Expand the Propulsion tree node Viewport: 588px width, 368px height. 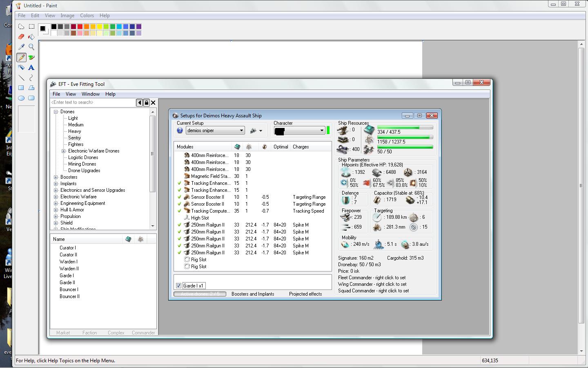[56, 216]
